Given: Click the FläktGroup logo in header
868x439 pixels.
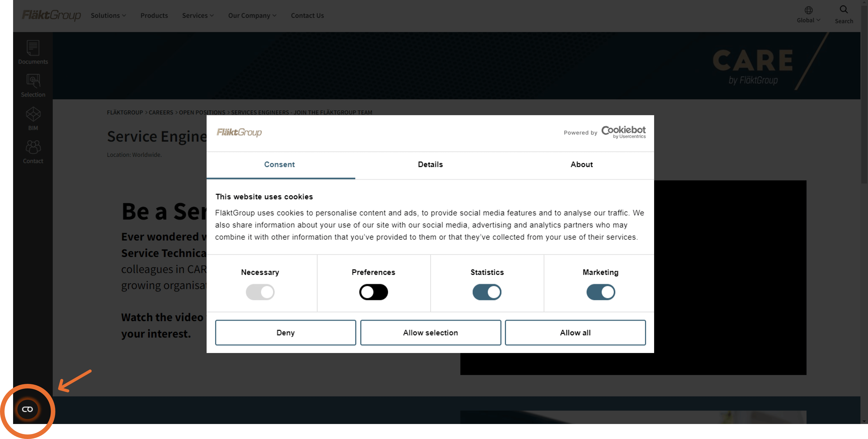Looking at the screenshot, I should pyautogui.click(x=51, y=15).
